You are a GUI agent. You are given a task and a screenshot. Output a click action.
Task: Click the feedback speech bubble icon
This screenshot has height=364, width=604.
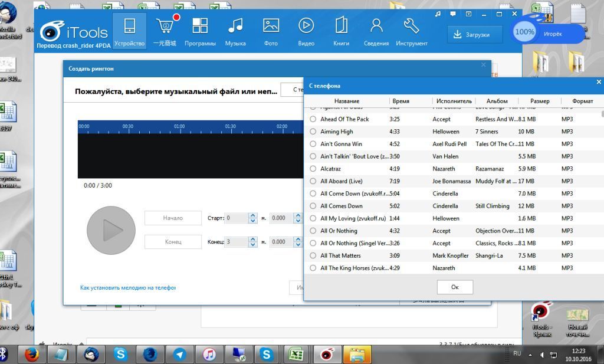coord(453,14)
